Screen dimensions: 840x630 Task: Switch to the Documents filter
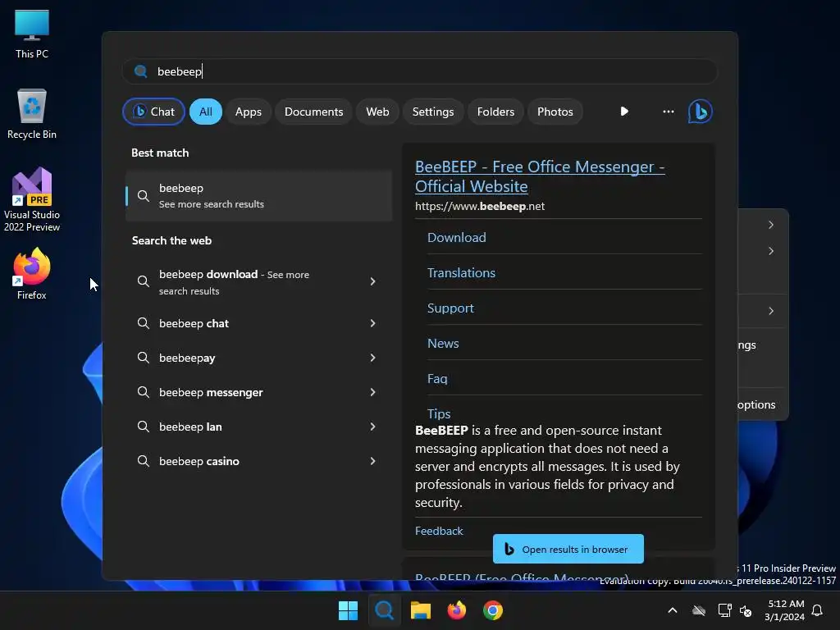click(x=314, y=112)
